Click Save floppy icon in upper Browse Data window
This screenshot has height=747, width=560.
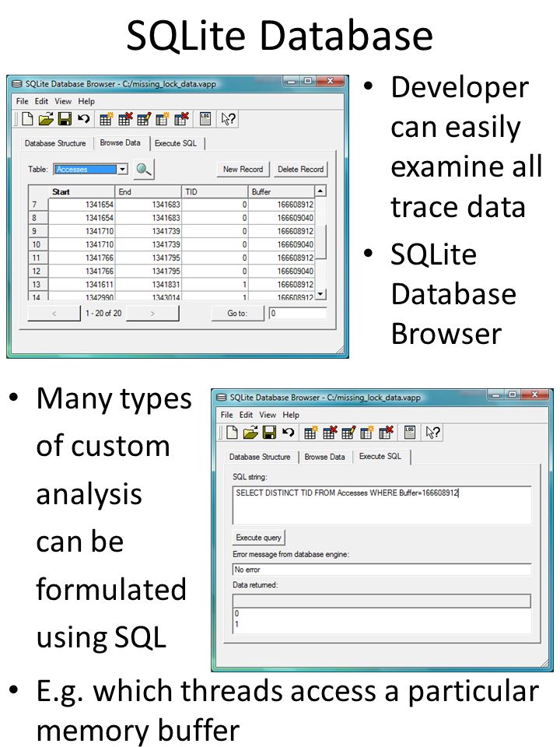[x=65, y=119]
